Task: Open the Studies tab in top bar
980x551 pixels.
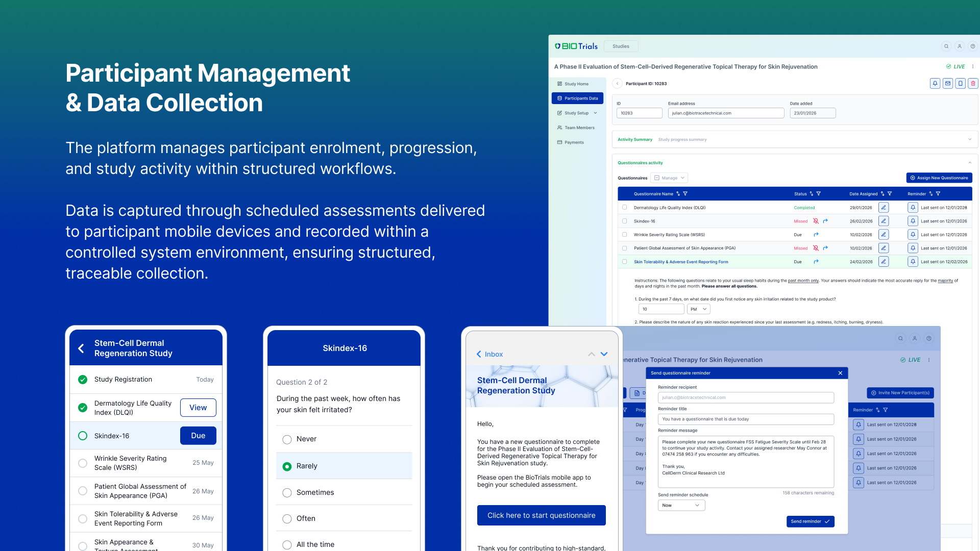Action: tap(621, 46)
